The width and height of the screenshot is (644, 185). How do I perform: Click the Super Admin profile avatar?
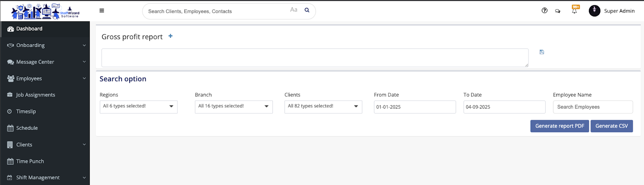point(594,11)
